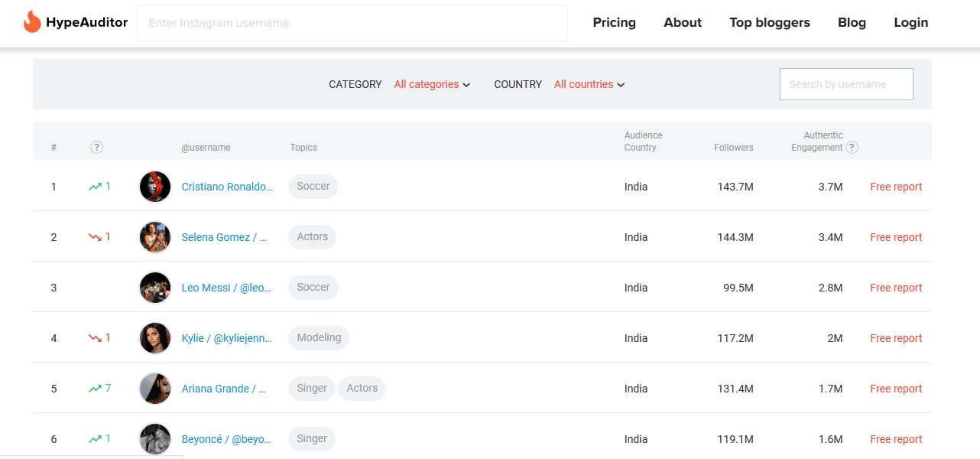Click the green up-trend arrow for Ariana Grande
Viewport: 980px width, 459px height.
point(95,389)
